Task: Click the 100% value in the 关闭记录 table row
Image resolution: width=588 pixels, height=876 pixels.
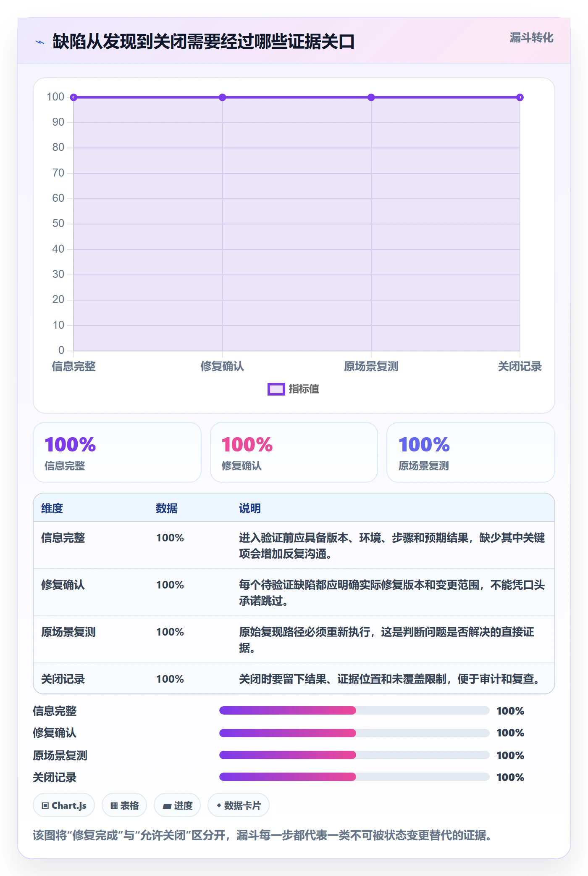Action: pos(170,679)
